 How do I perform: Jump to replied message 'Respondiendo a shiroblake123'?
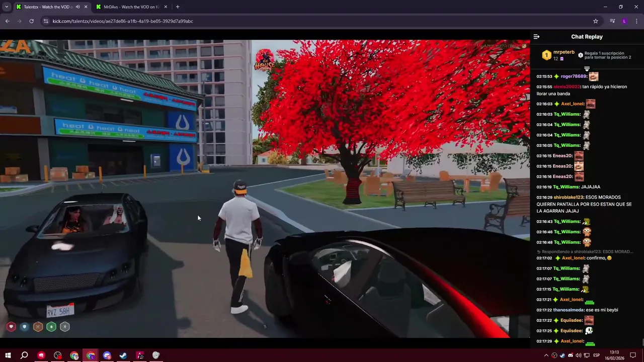pos(585,251)
